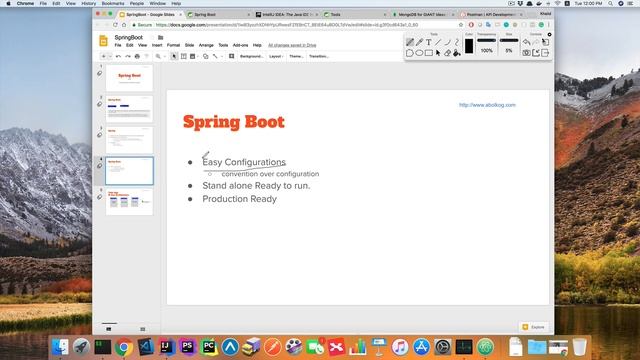Screen dimensions: 640x360
Task: Open the black color swatch picker
Action: click(x=469, y=46)
